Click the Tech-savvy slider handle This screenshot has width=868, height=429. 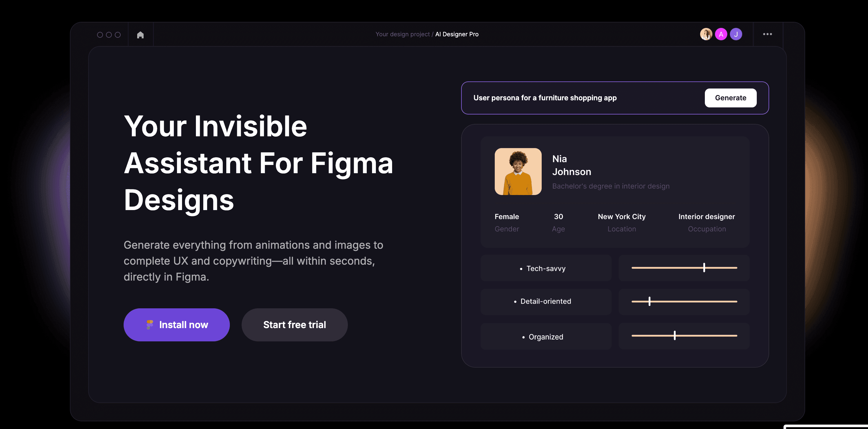click(x=704, y=268)
